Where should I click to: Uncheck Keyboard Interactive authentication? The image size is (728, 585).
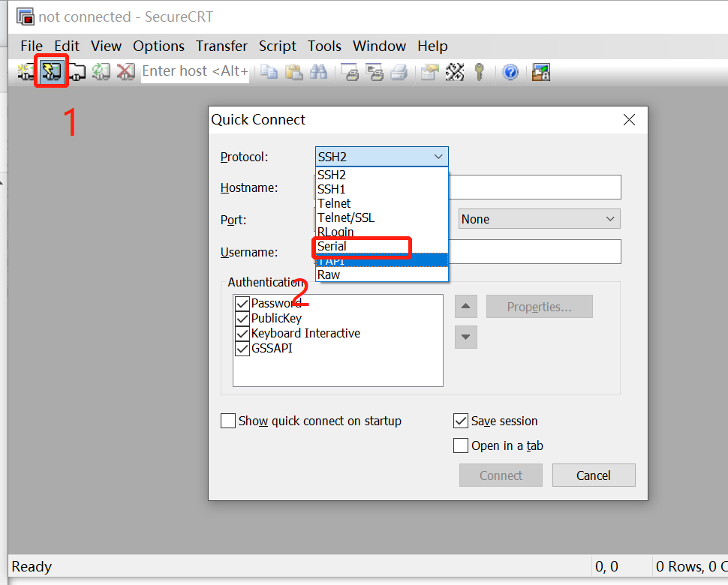click(242, 333)
